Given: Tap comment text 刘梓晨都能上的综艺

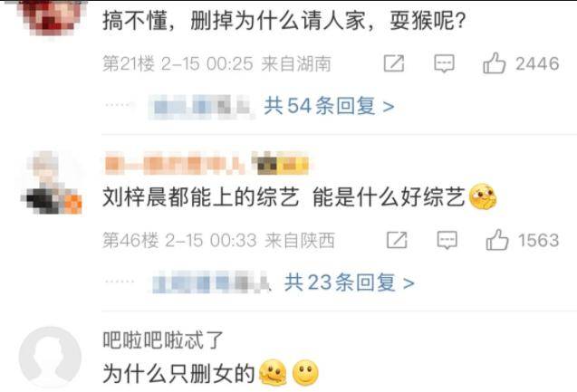Looking at the screenshot, I should pos(200,196).
